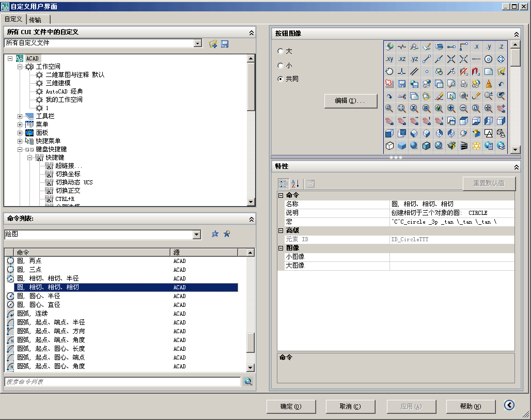Collapse the 工作空间 tree node
The width and height of the screenshot is (531, 420).
click(x=20, y=67)
